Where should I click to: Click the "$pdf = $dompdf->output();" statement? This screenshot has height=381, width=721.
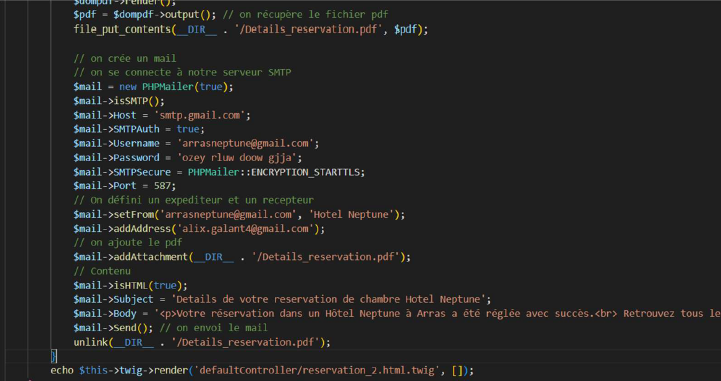tap(144, 15)
